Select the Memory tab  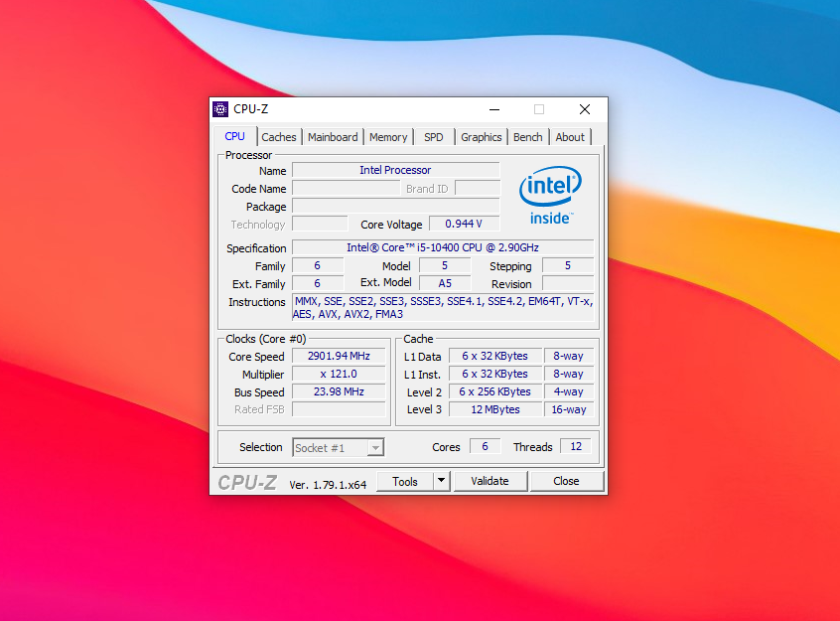388,137
